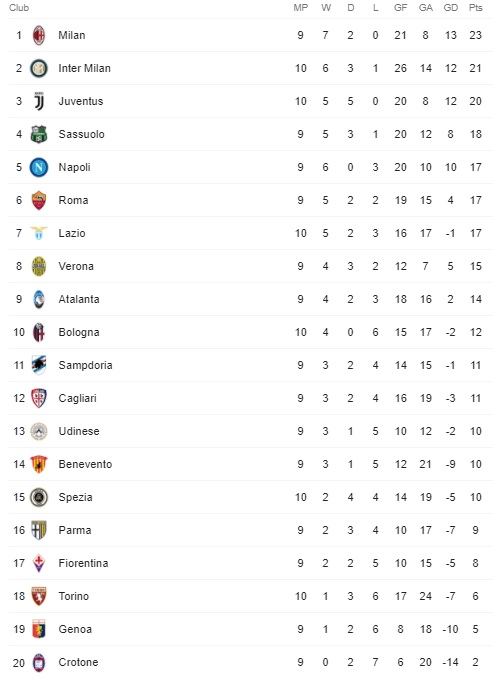Open the Cagliari team link
Image resolution: width=493 pixels, height=690 pixels.
point(77,398)
